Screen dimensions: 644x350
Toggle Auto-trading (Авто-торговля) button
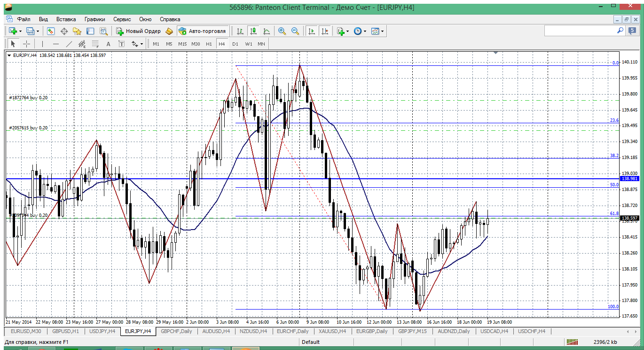pyautogui.click(x=202, y=31)
